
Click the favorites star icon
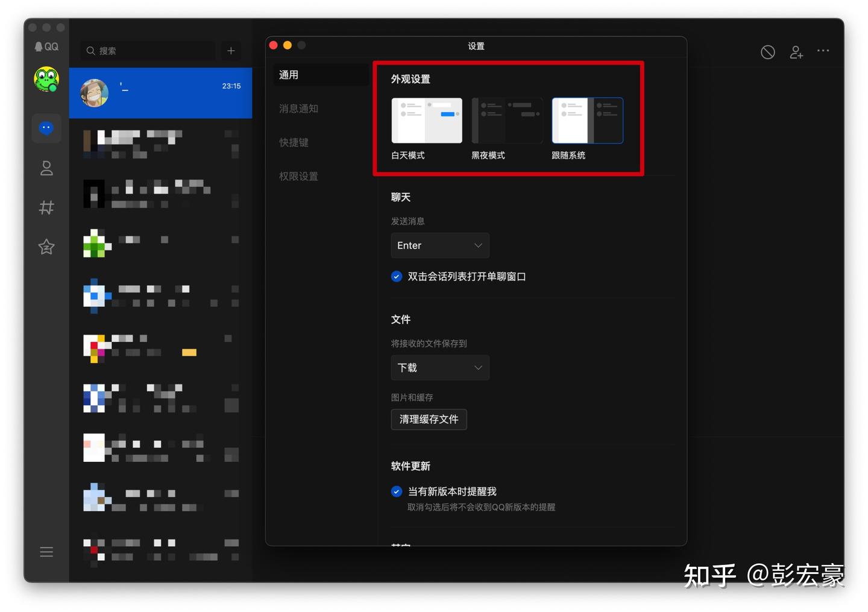[46, 247]
